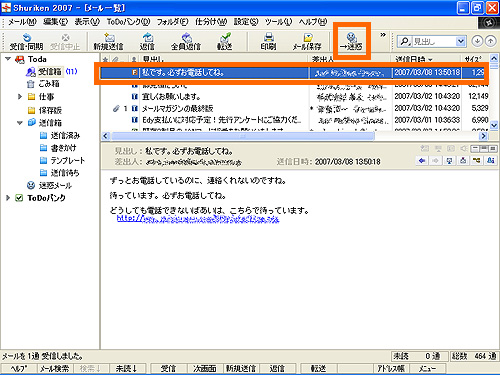Go to next mail with right arrow icon
The image size is (500, 375).
coord(435,161)
